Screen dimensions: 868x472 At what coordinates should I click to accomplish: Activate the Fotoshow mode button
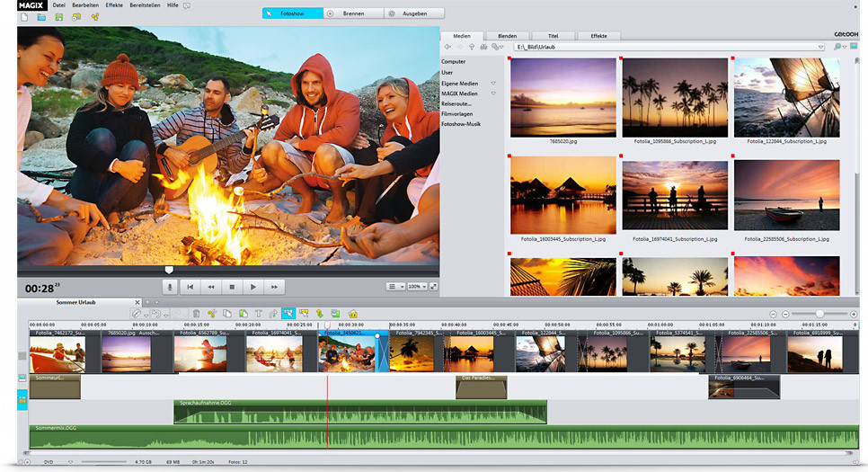click(291, 13)
